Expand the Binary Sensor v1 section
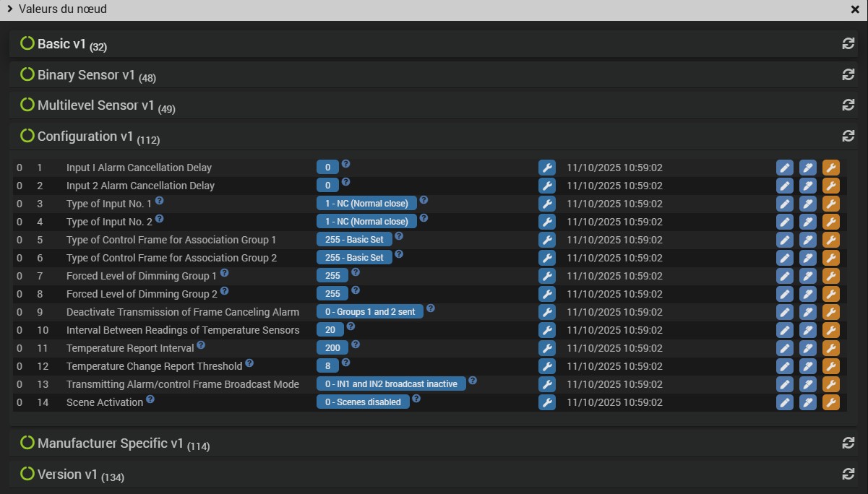This screenshot has height=494, width=868. [86, 75]
